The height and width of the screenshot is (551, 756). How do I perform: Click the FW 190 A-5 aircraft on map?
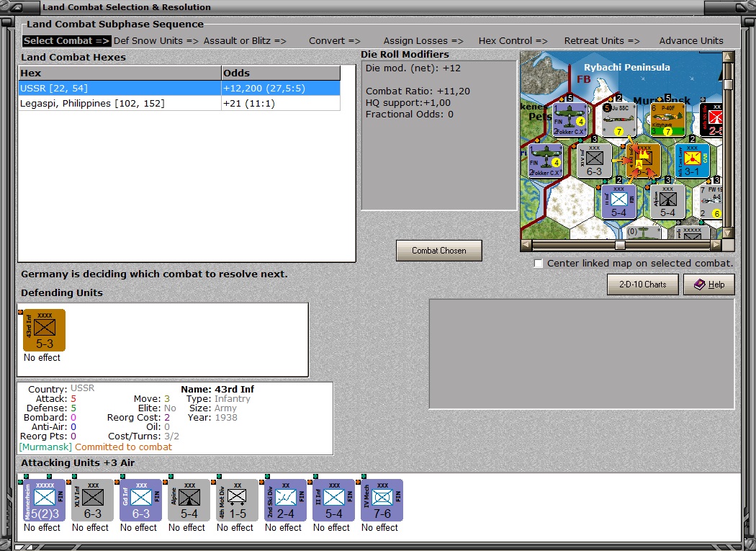coord(711,202)
